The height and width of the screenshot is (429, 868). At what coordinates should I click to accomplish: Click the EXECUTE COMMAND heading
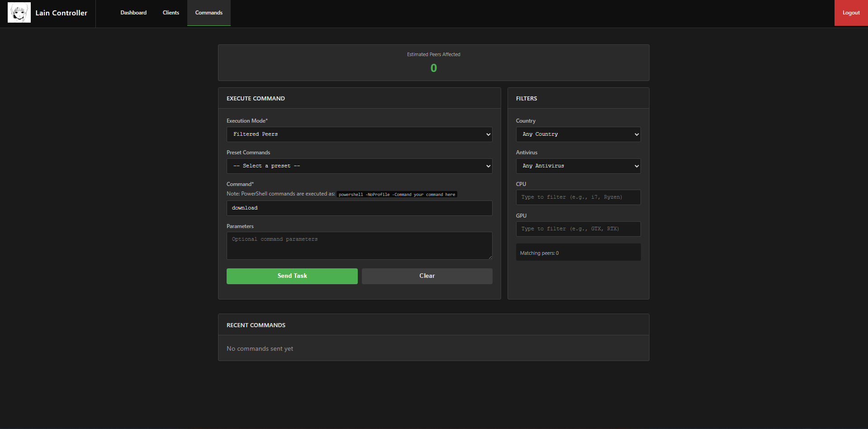click(256, 99)
